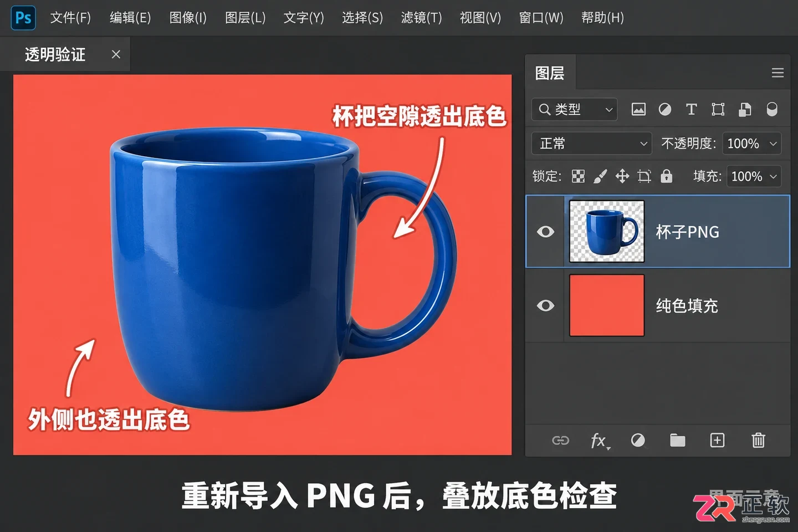Toggle lock transparent pixels checkerboard icon
This screenshot has height=532, width=798.
[578, 176]
